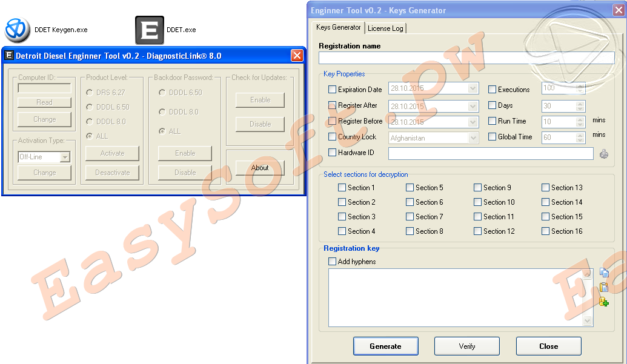Open the Activation Type Off-Line dropdown
627x364 pixels.
65,157
